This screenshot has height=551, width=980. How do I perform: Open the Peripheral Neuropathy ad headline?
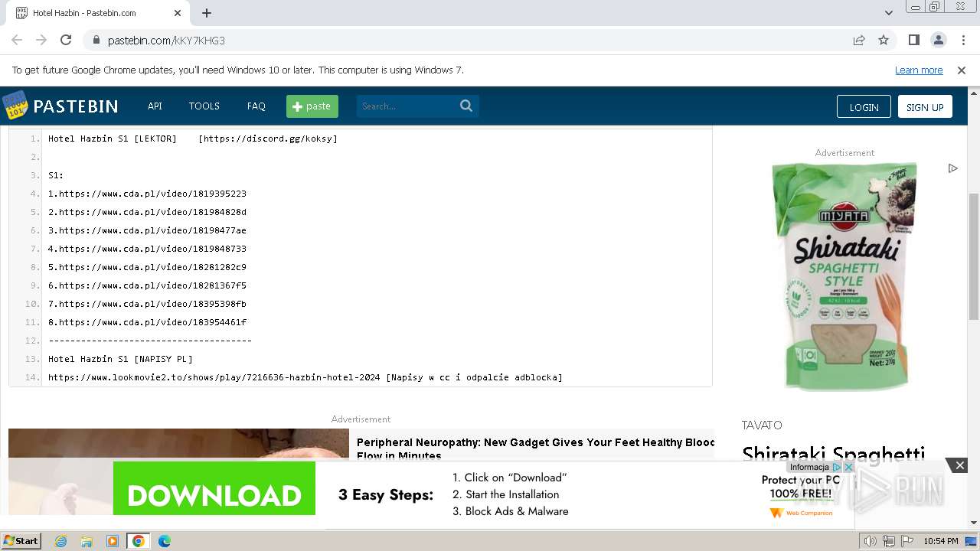(x=535, y=448)
